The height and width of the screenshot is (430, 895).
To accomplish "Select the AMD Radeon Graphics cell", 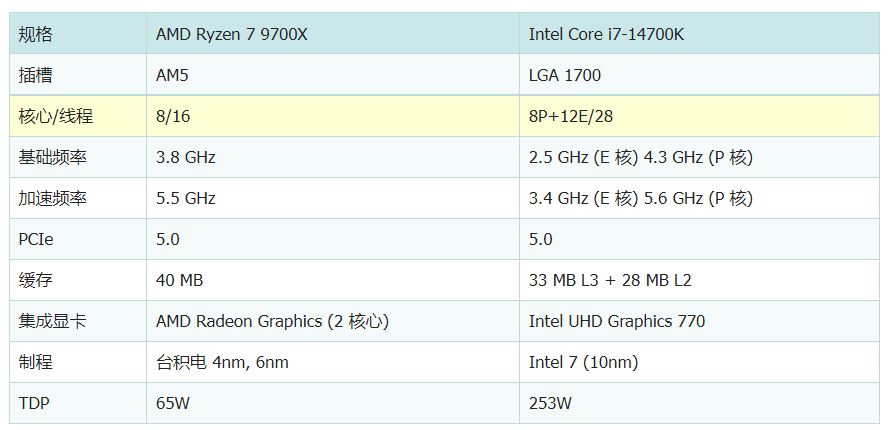I will (x=272, y=321).
